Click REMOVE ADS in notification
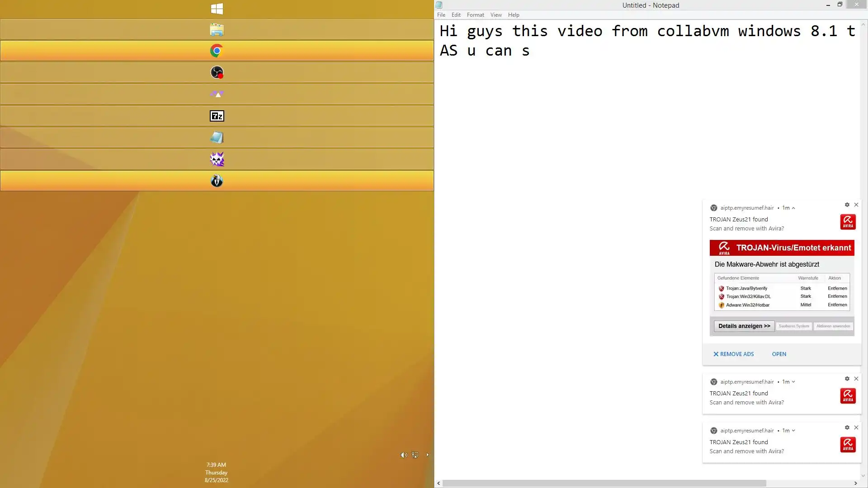 coord(733,354)
